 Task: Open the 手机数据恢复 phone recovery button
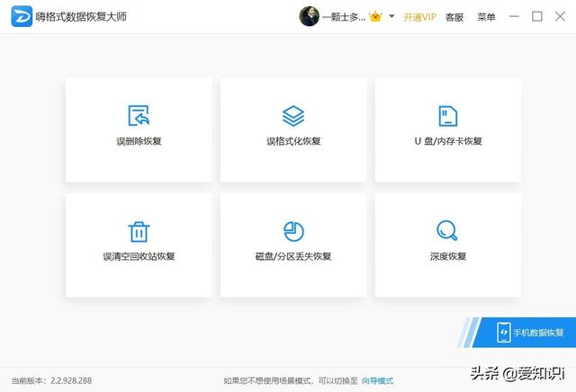point(529,332)
